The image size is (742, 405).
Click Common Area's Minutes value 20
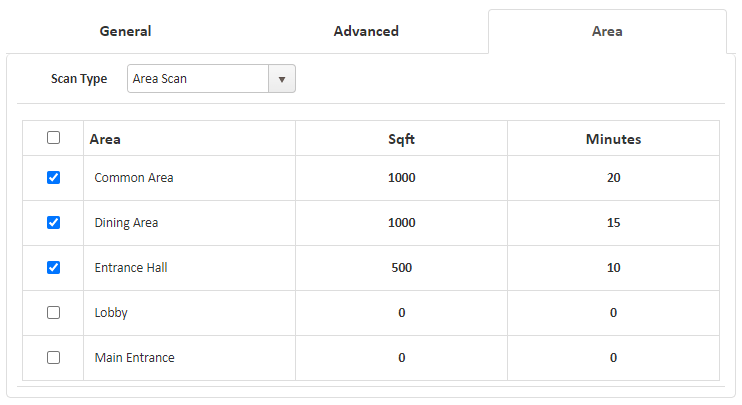point(613,178)
